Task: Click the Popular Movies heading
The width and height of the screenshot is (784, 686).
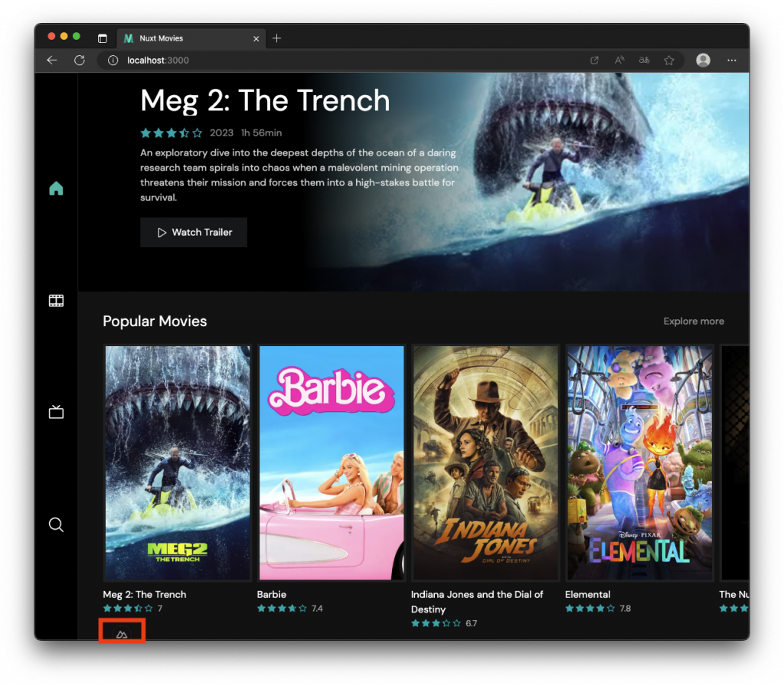Action: tap(155, 321)
